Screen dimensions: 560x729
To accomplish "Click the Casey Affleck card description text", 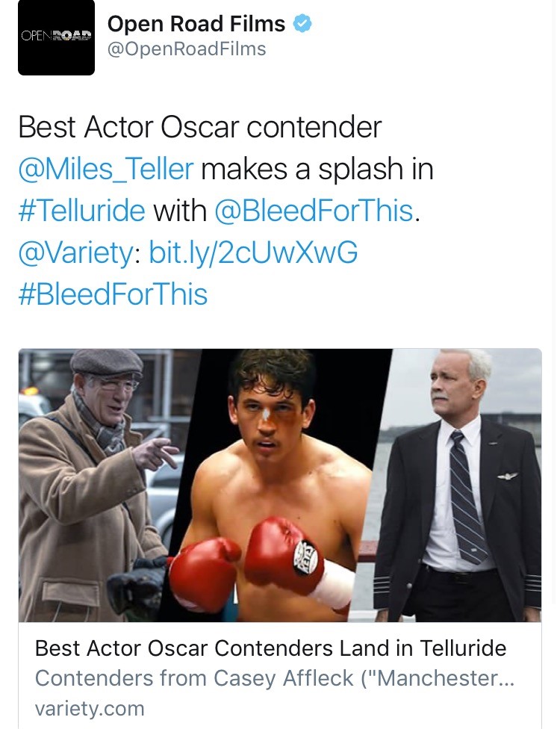I will pos(275,678).
